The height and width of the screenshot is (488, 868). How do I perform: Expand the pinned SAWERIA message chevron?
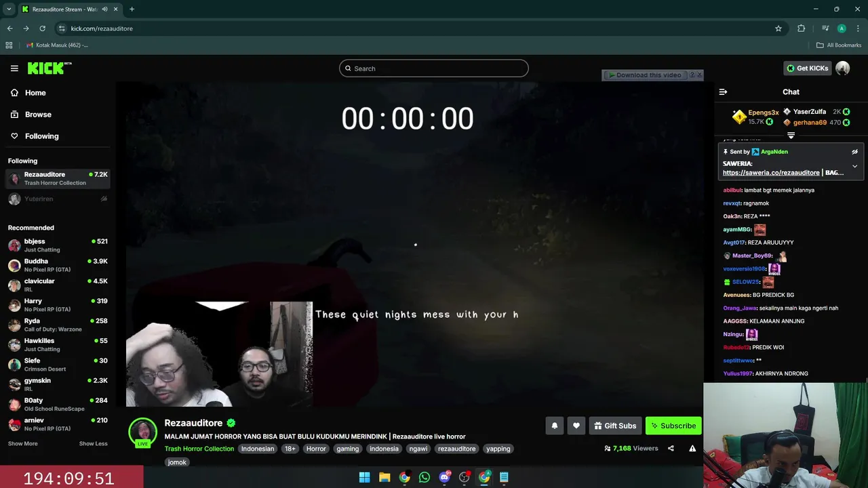(854, 166)
